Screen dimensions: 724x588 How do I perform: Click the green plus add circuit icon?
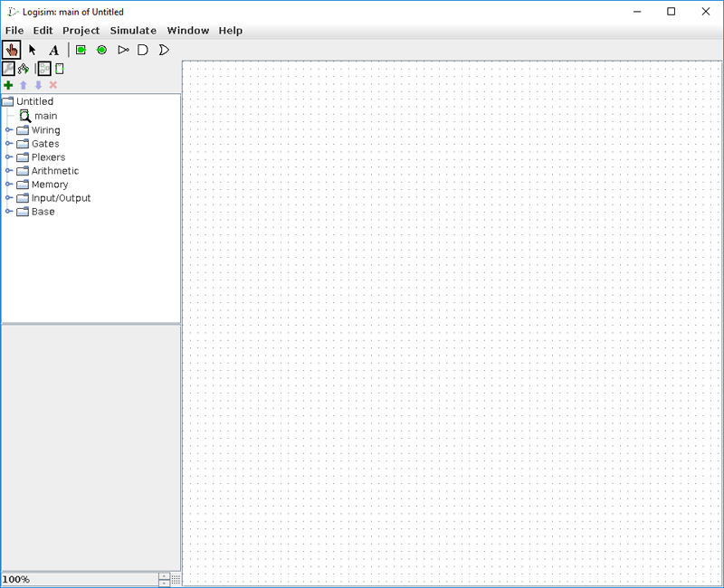pyautogui.click(x=9, y=85)
